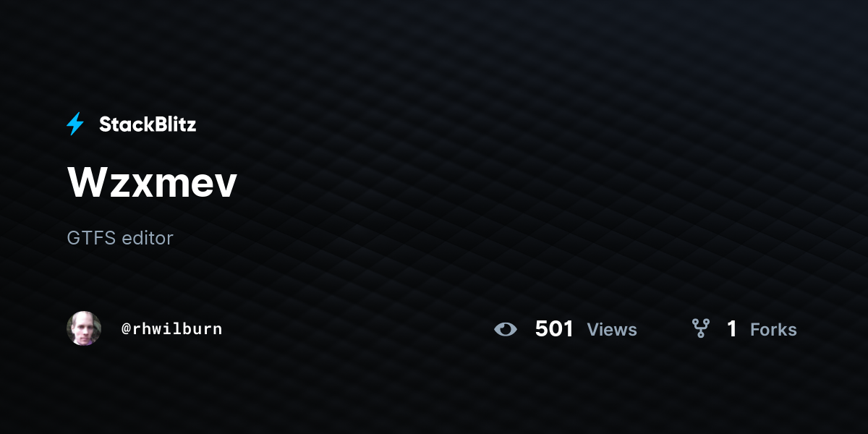The image size is (868, 434).
Task: Open the Wzxmev project title
Action: point(152,182)
